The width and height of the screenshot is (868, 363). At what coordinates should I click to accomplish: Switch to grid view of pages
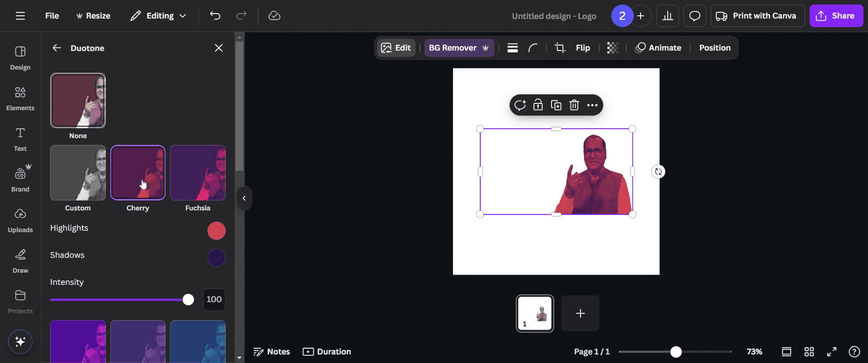(809, 352)
